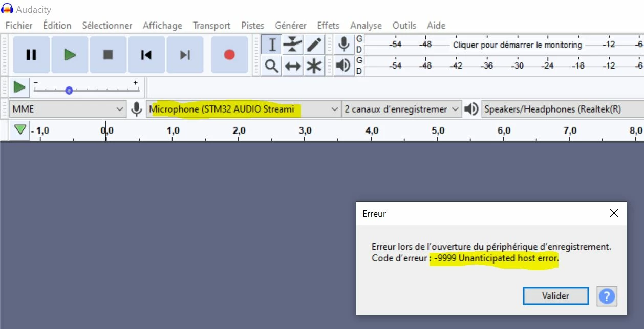Image resolution: width=644 pixels, height=329 pixels.
Task: Open the Sélectionner menu
Action: point(107,25)
